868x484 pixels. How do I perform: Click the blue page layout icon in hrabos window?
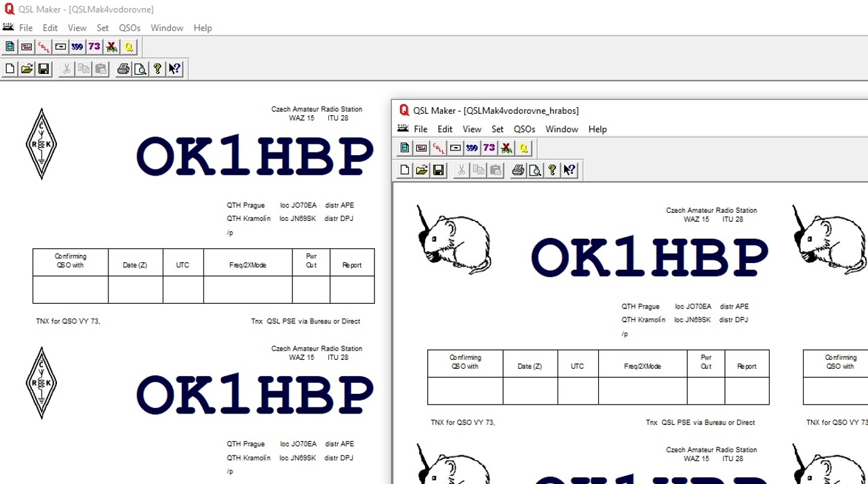(405, 148)
